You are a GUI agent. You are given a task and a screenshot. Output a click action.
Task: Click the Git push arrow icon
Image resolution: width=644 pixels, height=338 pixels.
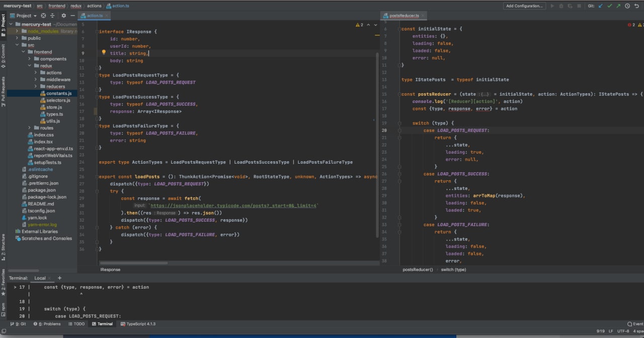click(618, 6)
